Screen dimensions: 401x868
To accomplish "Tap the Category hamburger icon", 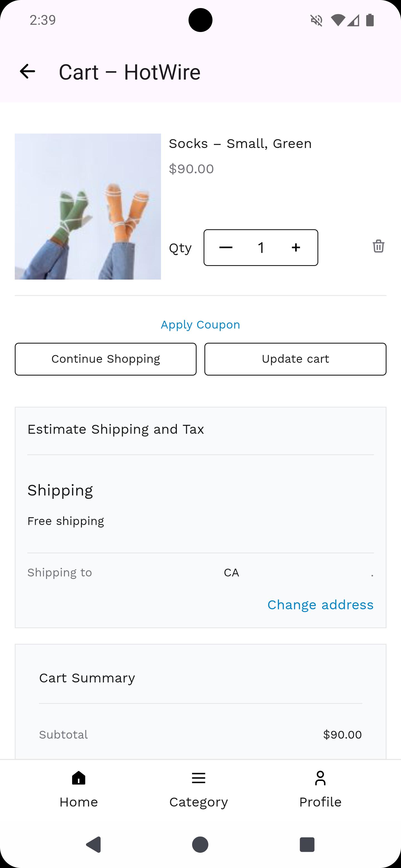I will tap(198, 778).
